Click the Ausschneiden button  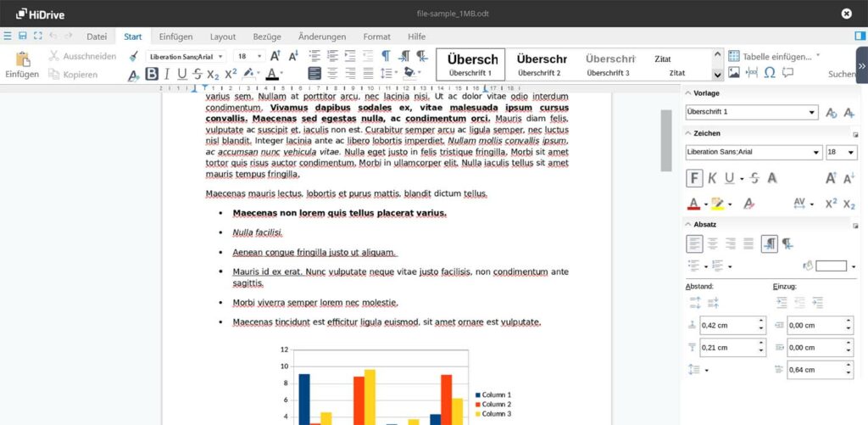coord(82,56)
